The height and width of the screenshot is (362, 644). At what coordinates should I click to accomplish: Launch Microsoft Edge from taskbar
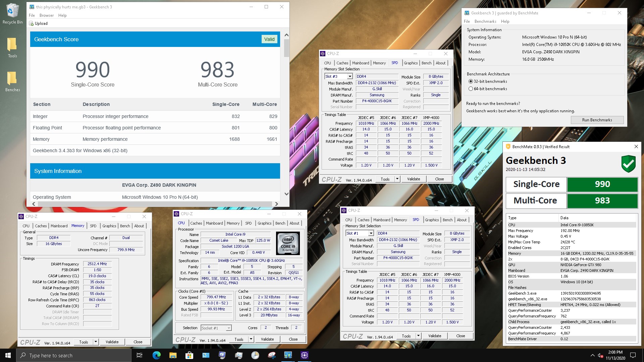tap(156, 355)
